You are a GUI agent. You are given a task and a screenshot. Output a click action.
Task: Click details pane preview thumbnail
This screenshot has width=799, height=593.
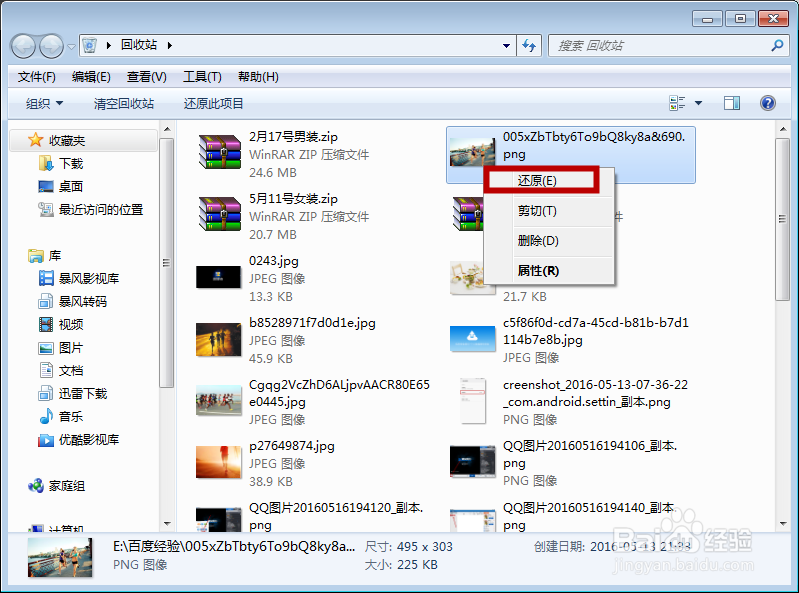60,557
